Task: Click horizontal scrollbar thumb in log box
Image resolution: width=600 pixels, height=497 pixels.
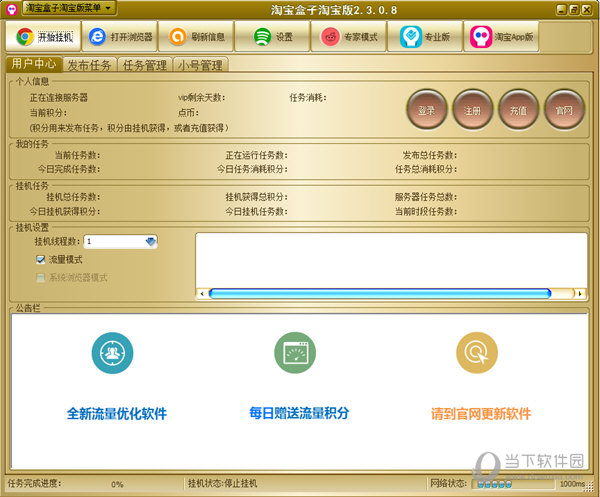Action: 380,293
